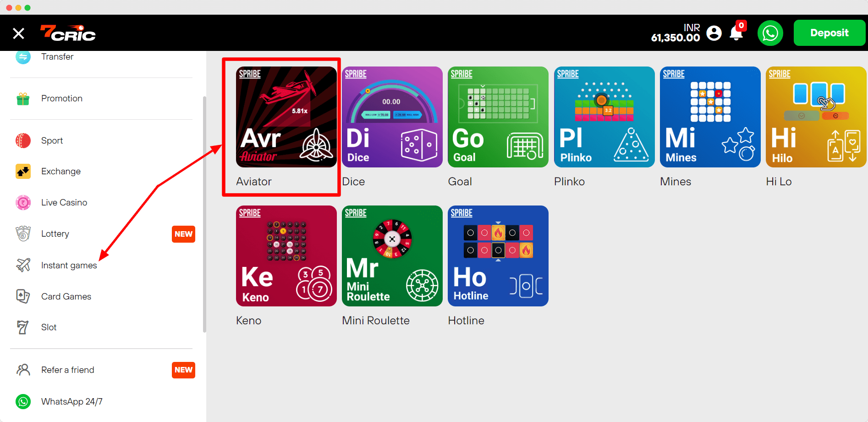Open the Promotion menu label
The image size is (868, 422).
coord(62,98)
